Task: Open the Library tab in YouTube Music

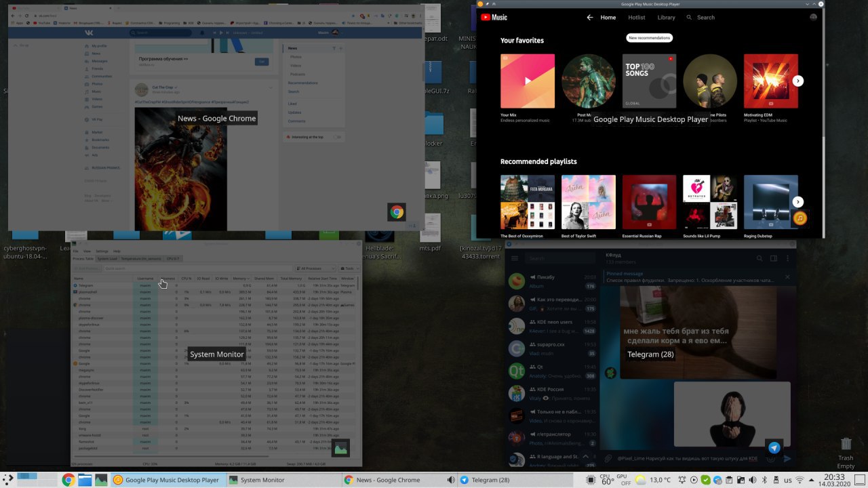Action: (667, 18)
